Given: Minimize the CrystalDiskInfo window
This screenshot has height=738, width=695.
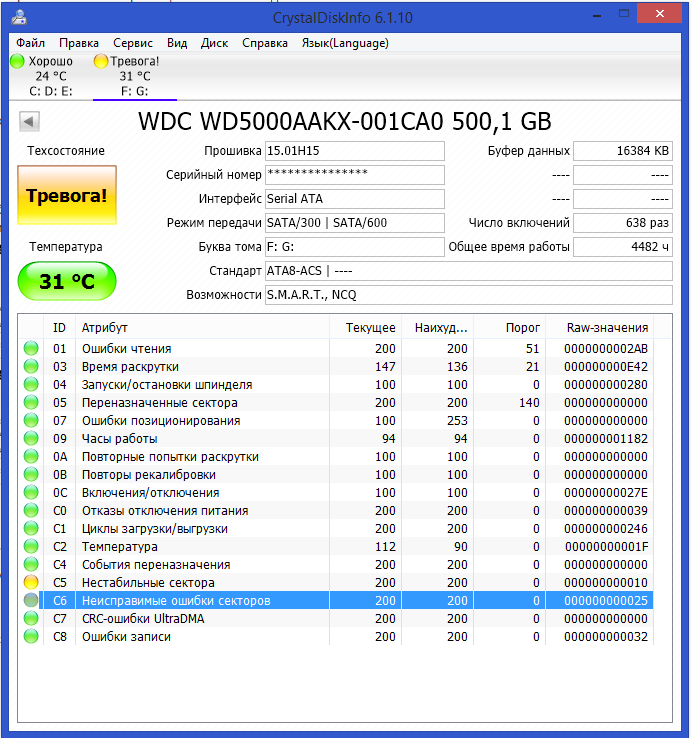Looking at the screenshot, I should [x=597, y=15].
